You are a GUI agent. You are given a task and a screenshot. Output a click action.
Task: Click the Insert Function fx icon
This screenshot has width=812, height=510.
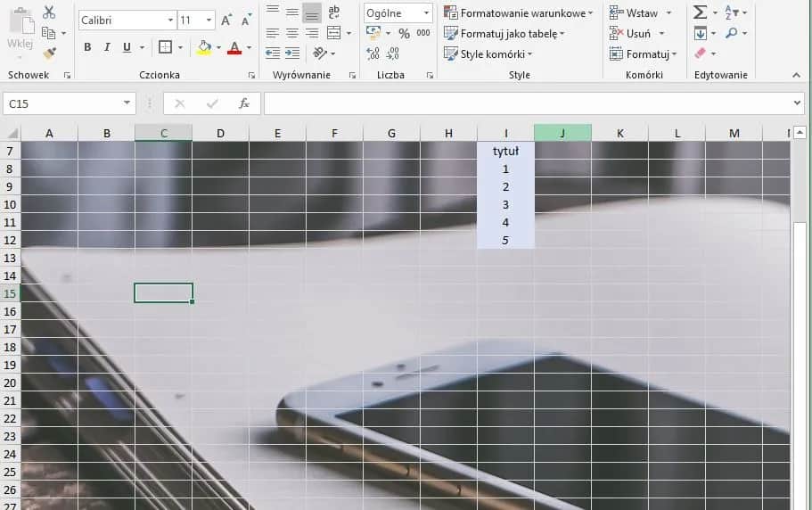pyautogui.click(x=243, y=103)
